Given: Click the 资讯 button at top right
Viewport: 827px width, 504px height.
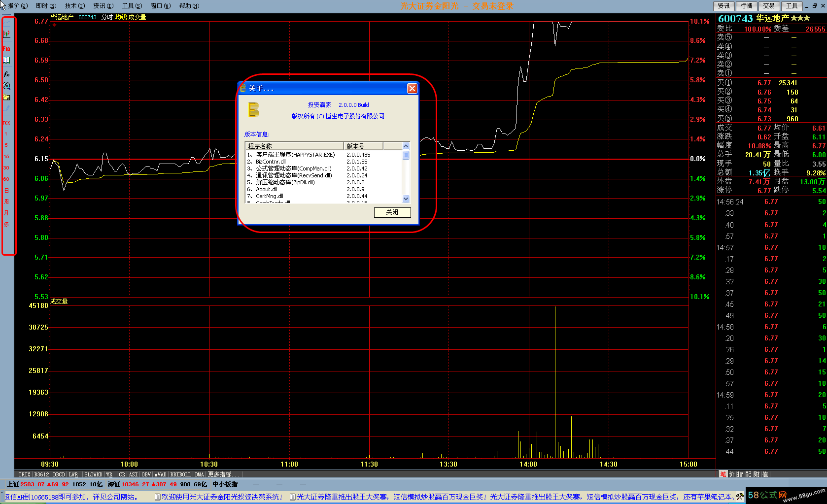Looking at the screenshot, I should pyautogui.click(x=724, y=6).
